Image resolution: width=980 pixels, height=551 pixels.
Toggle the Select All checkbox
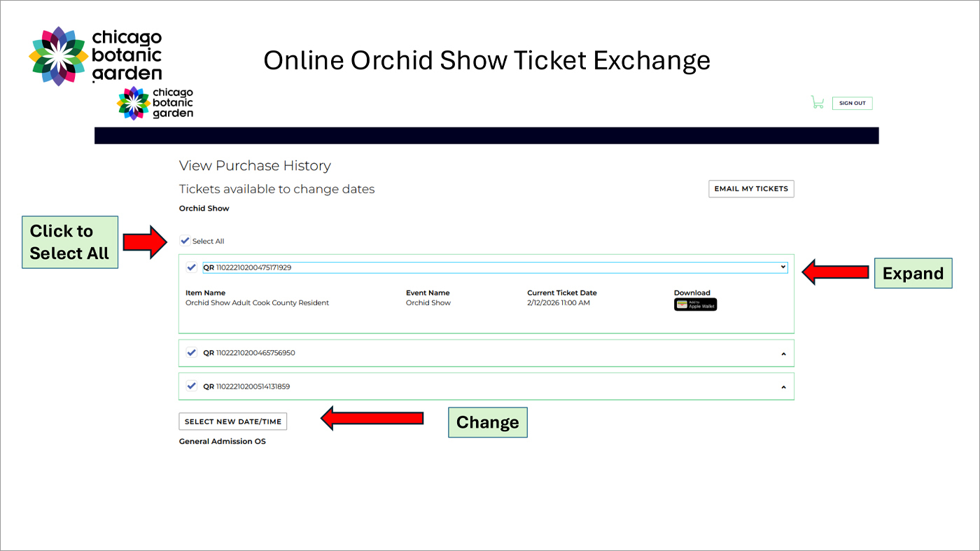pos(185,240)
